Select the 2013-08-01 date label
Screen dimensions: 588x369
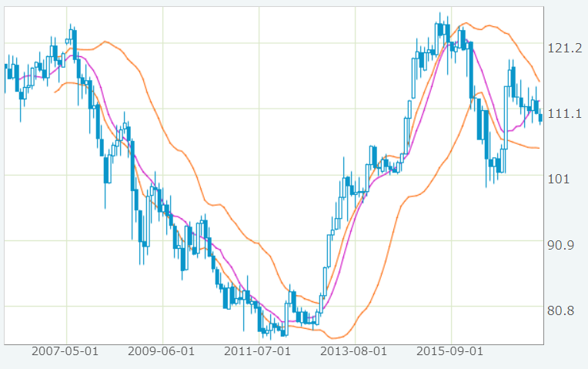(353, 351)
